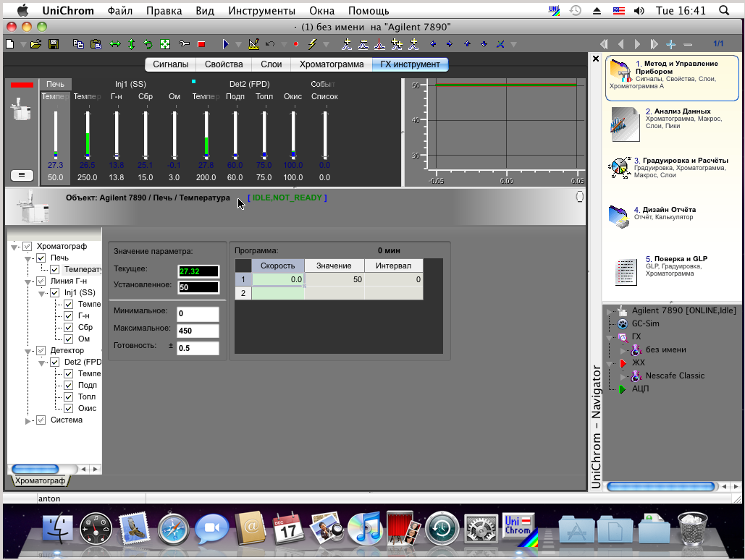Go to the last page double-arrow

[654, 44]
